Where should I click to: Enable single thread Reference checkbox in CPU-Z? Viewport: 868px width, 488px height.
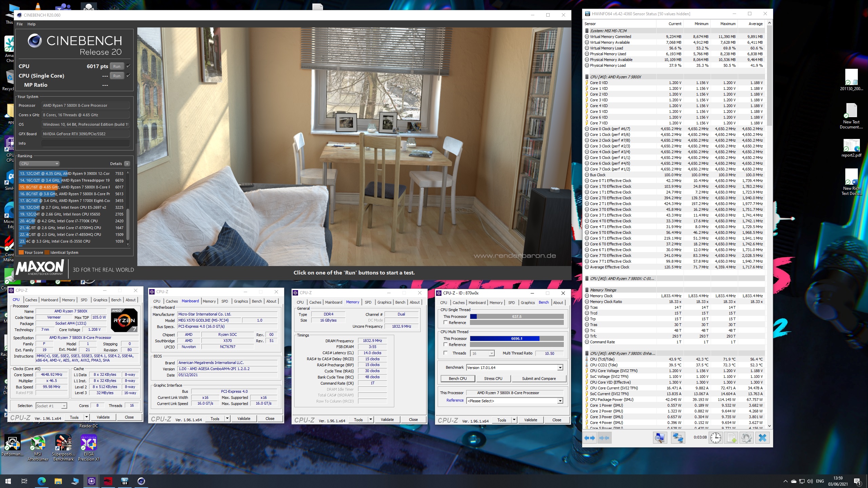(x=446, y=323)
